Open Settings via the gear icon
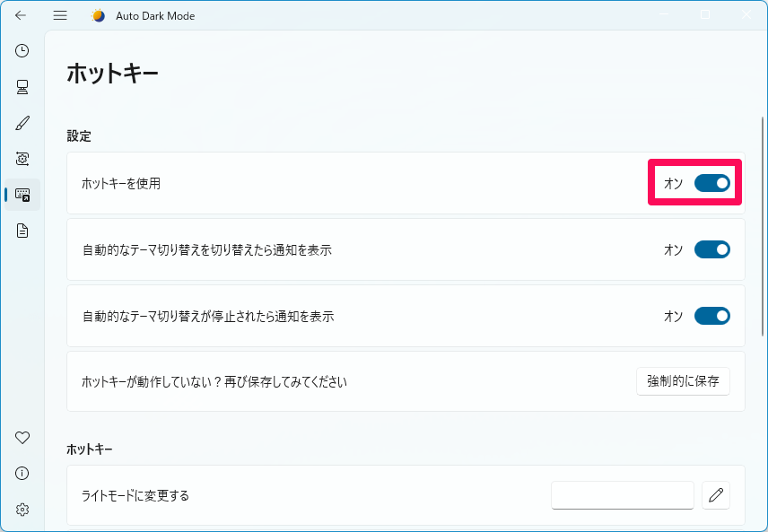The width and height of the screenshot is (768, 532). 22,509
